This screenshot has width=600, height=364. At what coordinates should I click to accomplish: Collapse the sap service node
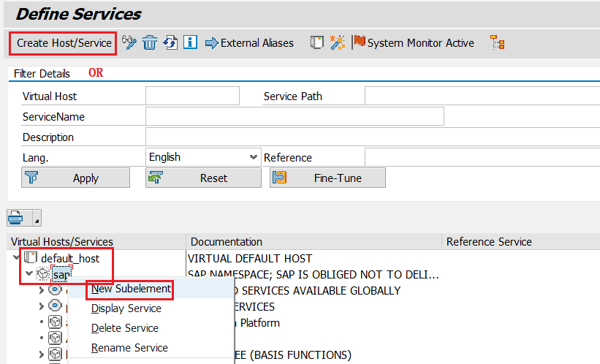tap(29, 274)
